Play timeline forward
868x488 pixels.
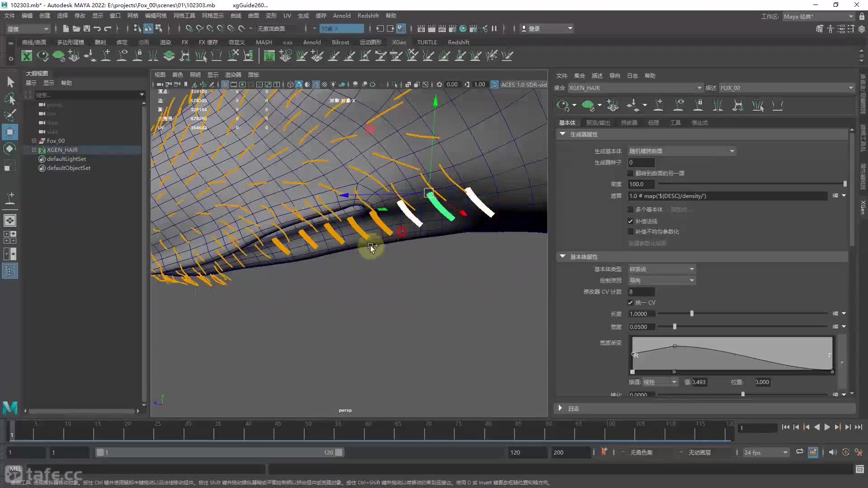point(827,427)
